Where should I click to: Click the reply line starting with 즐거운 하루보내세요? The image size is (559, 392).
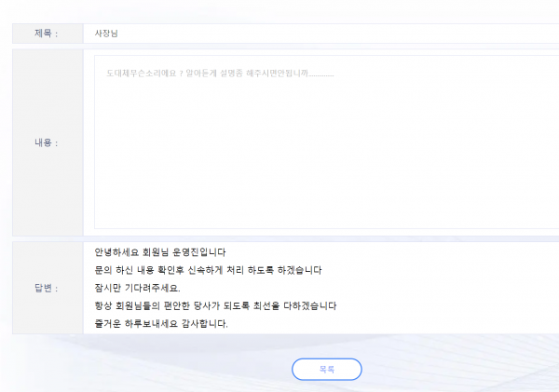[160, 324]
